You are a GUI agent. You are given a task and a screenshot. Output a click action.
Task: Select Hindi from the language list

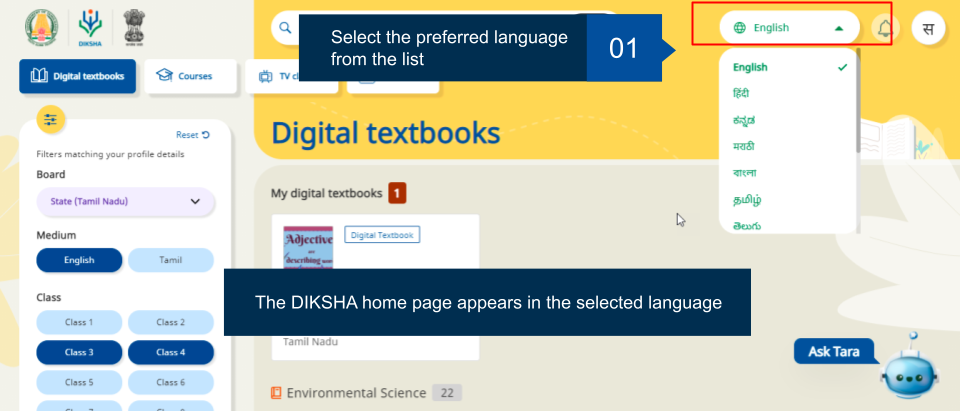click(x=741, y=93)
